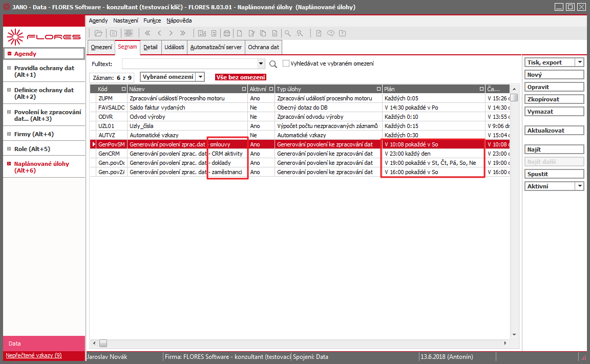
Task: Click the edit document pencil icon
Action: coord(251,33)
